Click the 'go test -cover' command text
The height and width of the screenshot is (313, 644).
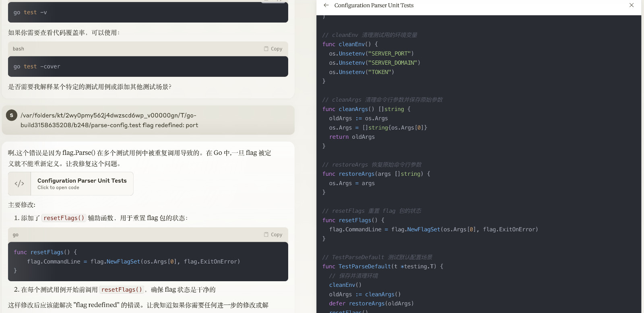click(37, 66)
